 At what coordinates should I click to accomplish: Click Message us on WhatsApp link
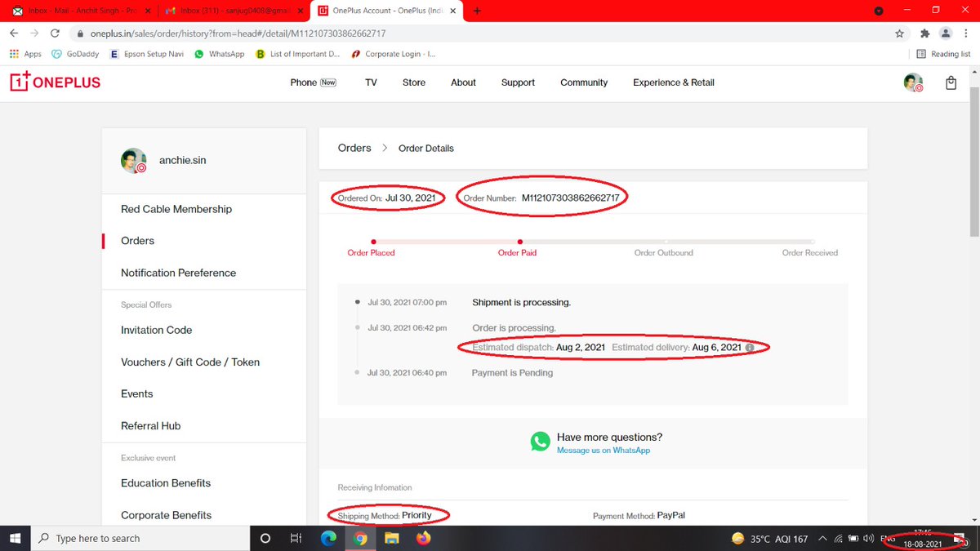(604, 451)
